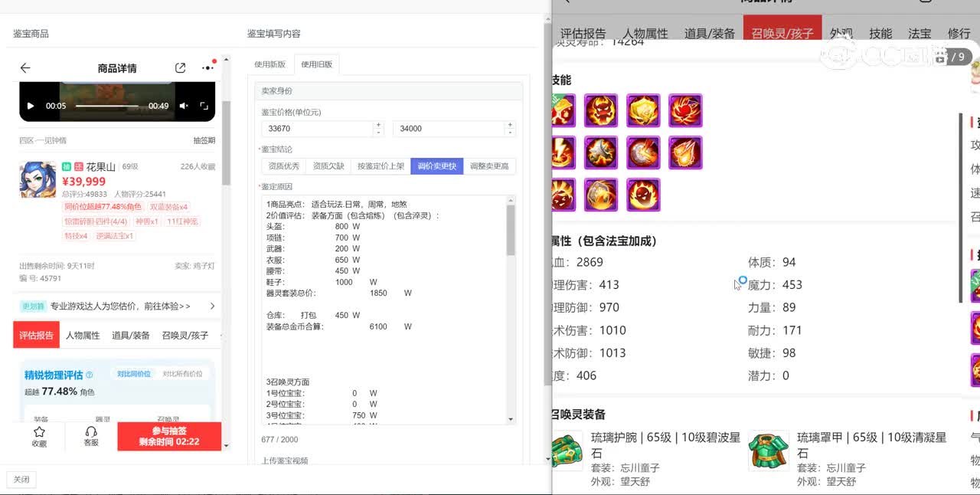Click inside the 鉴定原因 text area
980x495 pixels.
pyautogui.click(x=384, y=310)
